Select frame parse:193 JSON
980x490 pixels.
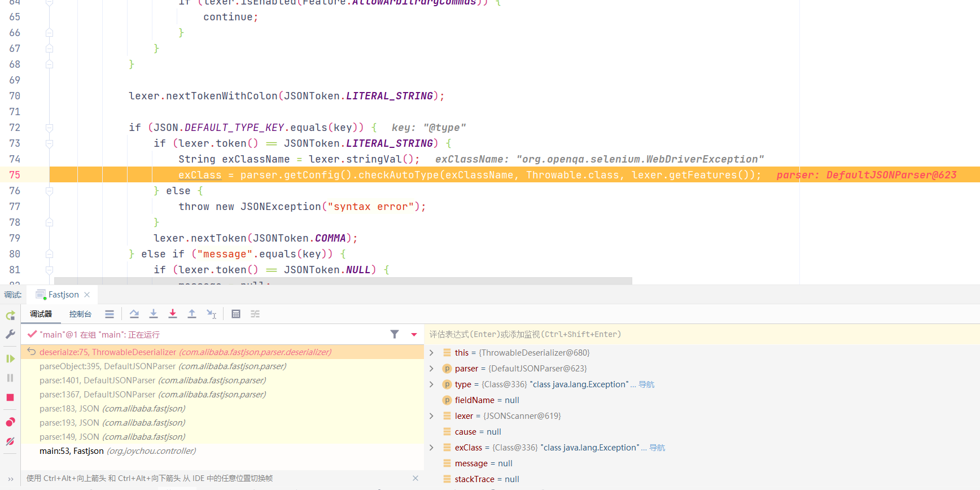(222, 423)
